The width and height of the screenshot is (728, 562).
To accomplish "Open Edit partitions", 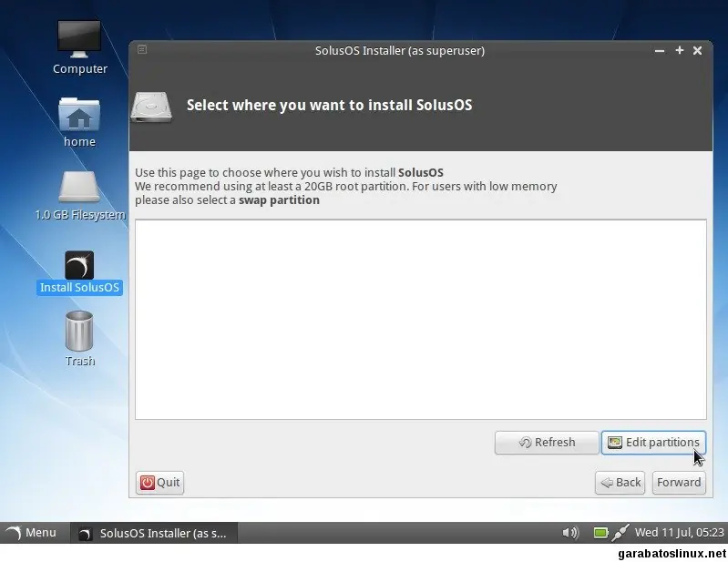I will click(653, 443).
